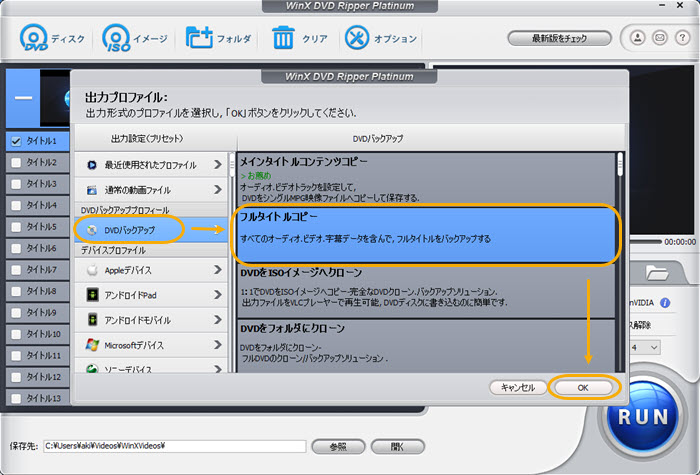The height and width of the screenshot is (475, 700).
Task: Expand 最近使用されたプロファイル chevron
Action: 218,165
